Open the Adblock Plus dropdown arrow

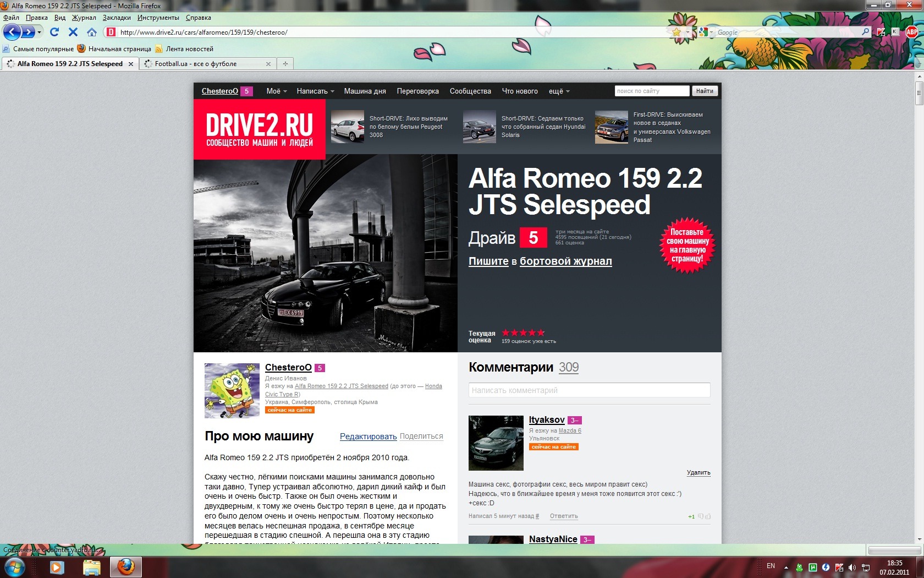(920, 32)
